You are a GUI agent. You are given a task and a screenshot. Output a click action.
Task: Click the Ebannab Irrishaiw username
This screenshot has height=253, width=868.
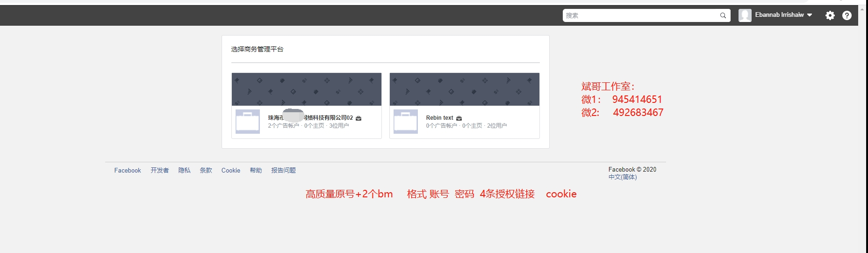pos(779,15)
